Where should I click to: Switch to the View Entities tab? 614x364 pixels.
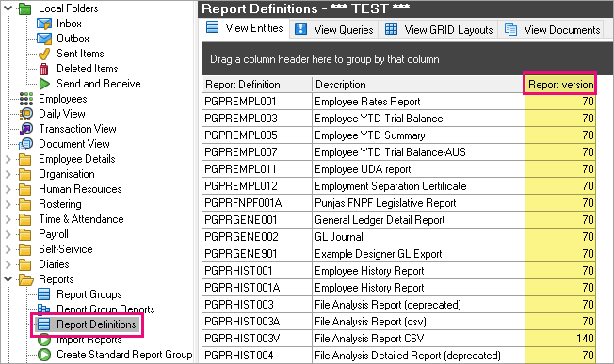[x=245, y=28]
